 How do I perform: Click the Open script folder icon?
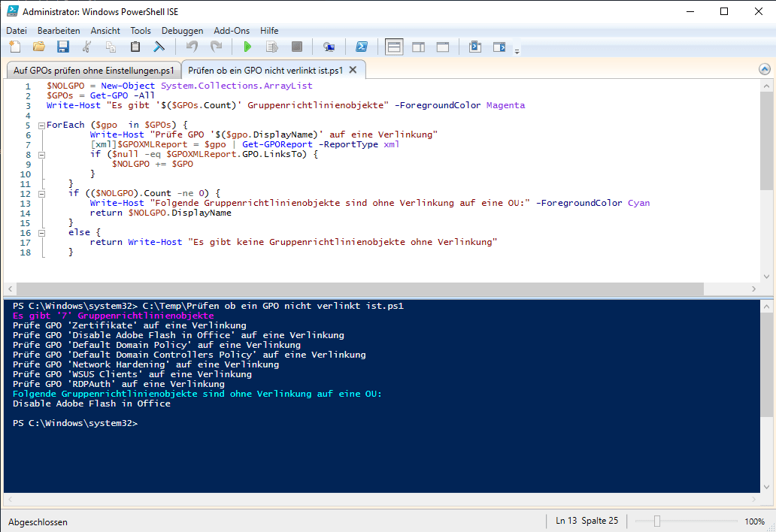click(x=38, y=47)
